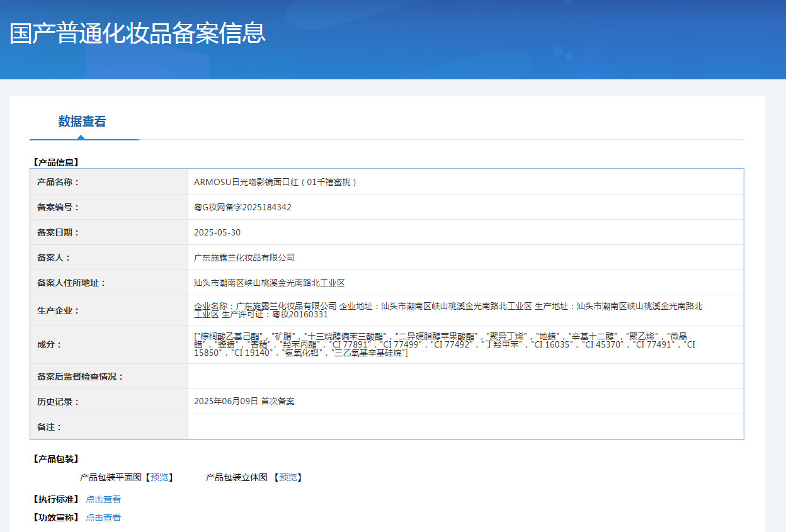Open 点击查看 next to 执行标准

click(x=103, y=499)
